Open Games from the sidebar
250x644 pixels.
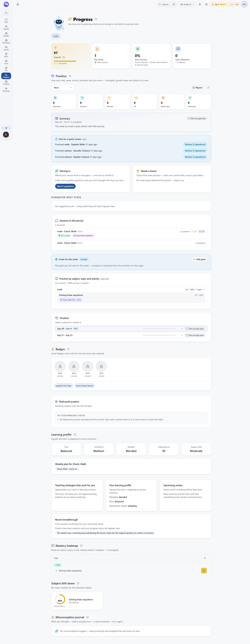pyautogui.click(x=6, y=48)
